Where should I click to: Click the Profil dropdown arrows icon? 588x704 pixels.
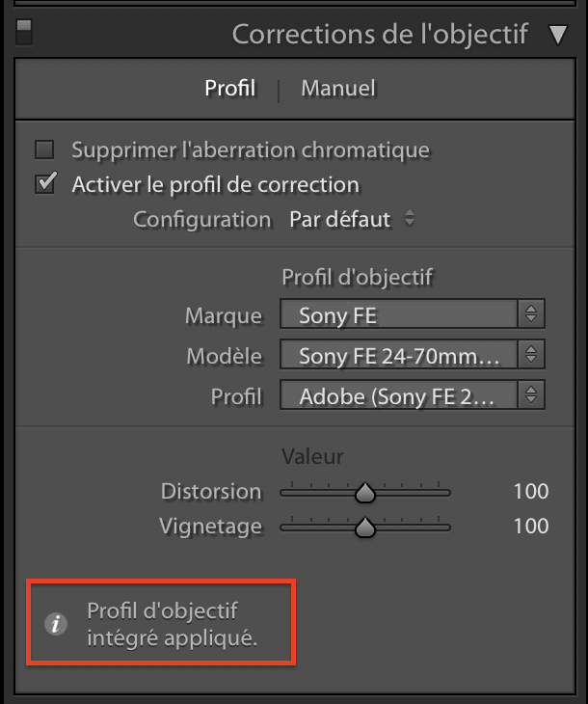point(531,395)
